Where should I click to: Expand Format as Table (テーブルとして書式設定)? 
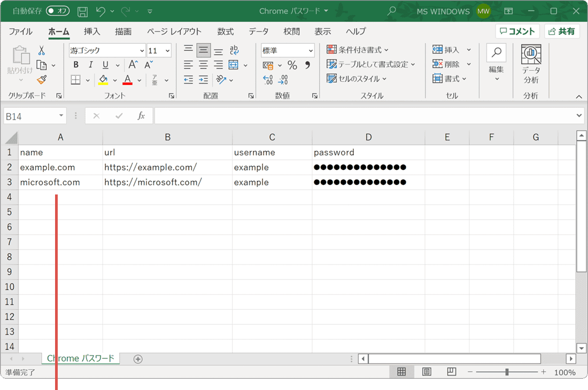(x=370, y=65)
